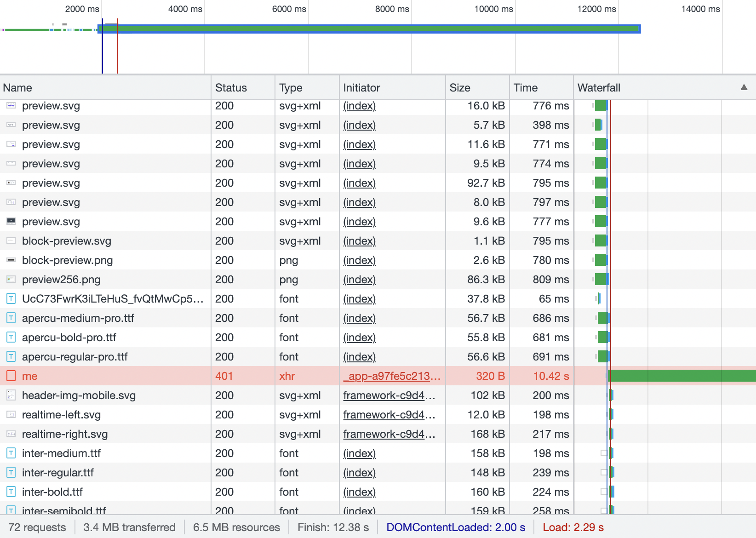
Task: Click font icon of inter-medium.ttf
Action: 11,453
